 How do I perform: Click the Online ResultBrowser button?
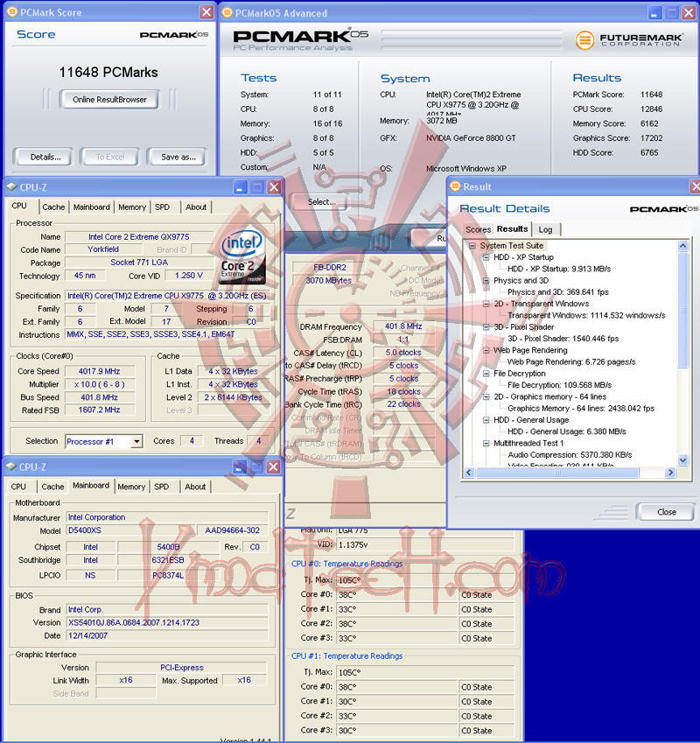[109, 100]
